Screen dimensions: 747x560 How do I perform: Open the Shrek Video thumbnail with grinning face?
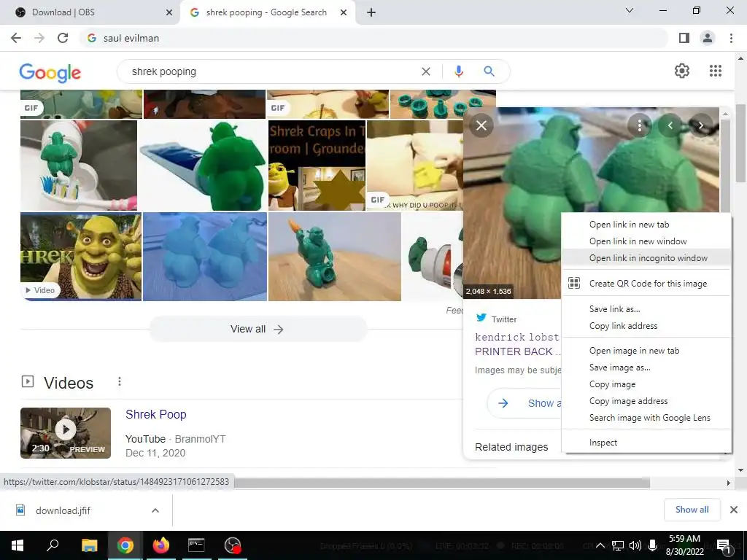point(81,257)
